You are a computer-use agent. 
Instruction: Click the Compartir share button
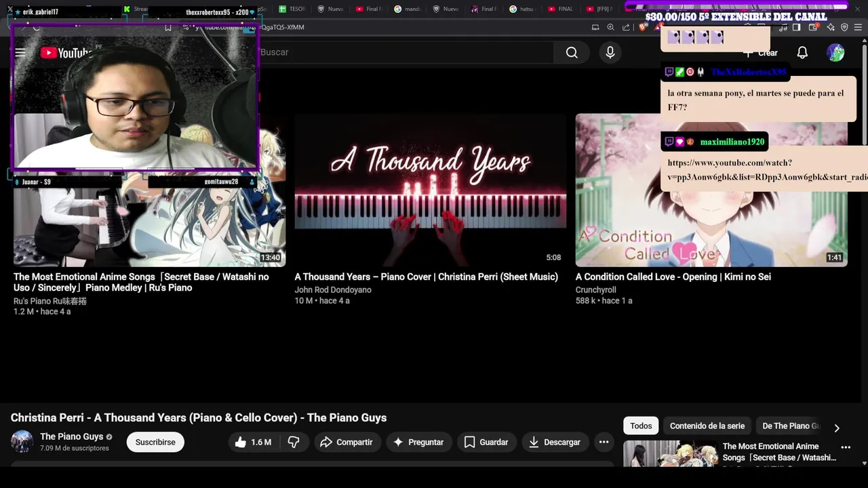coord(347,442)
